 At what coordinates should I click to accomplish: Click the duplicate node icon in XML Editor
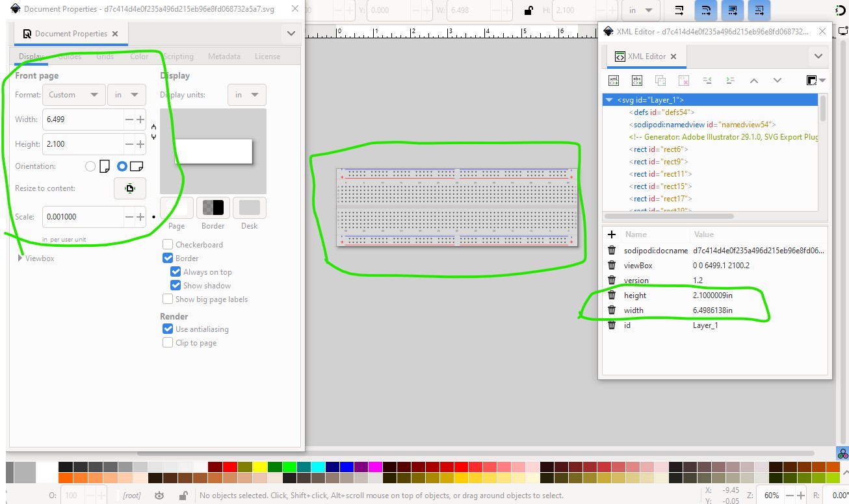[x=660, y=81]
